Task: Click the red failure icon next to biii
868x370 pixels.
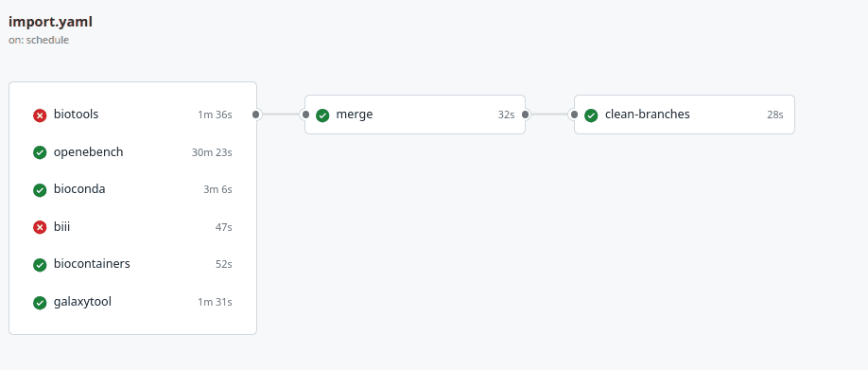Action: pyautogui.click(x=40, y=227)
